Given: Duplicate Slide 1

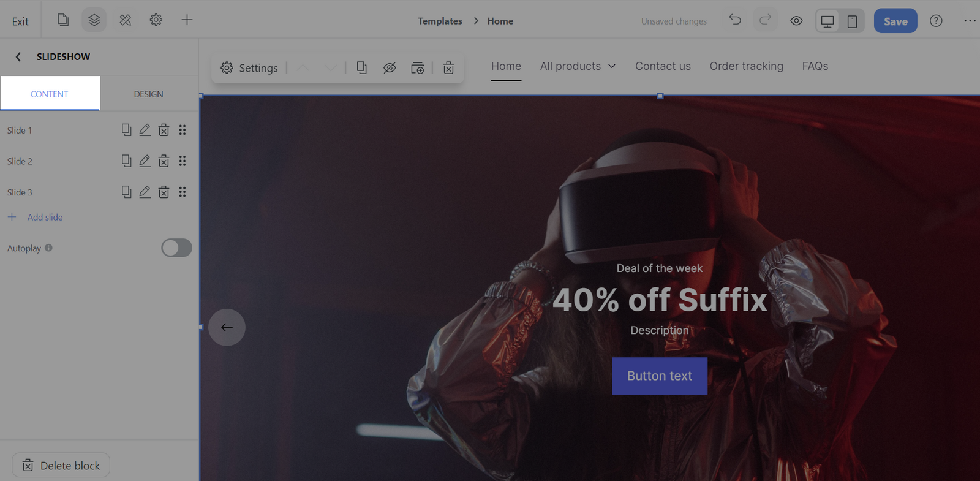Looking at the screenshot, I should [126, 130].
